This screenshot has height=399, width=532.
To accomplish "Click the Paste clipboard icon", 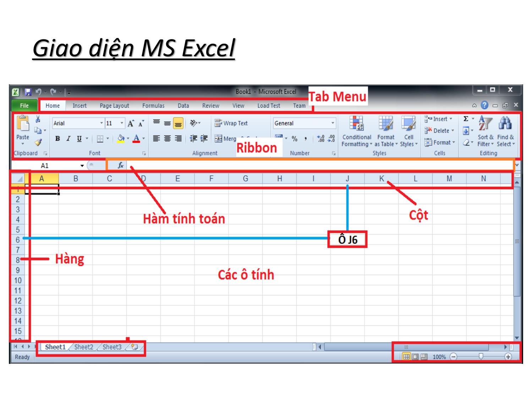I will (x=23, y=123).
